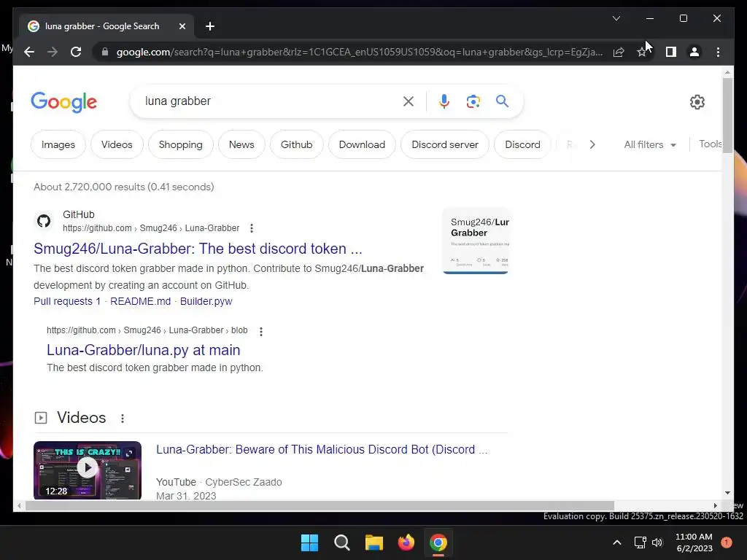The height and width of the screenshot is (560, 747).
Task: Open the Smug246/Luna-Grabber preview thumbnail
Action: tap(476, 241)
